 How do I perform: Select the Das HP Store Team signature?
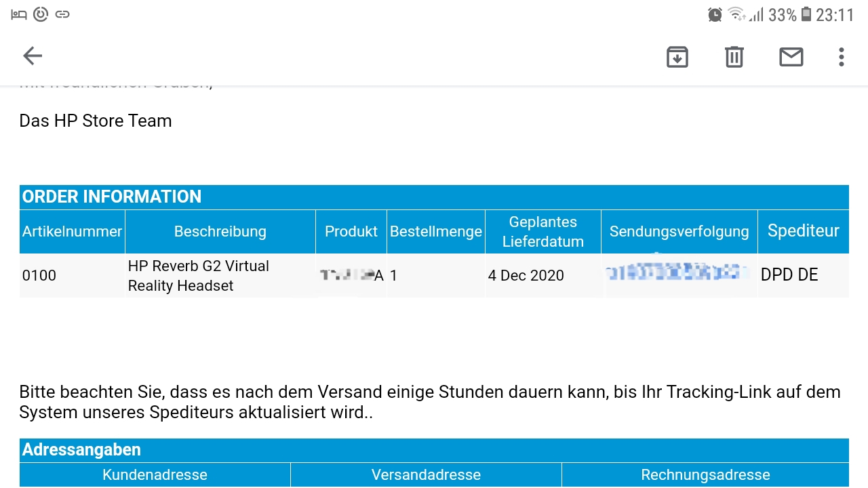coord(96,121)
